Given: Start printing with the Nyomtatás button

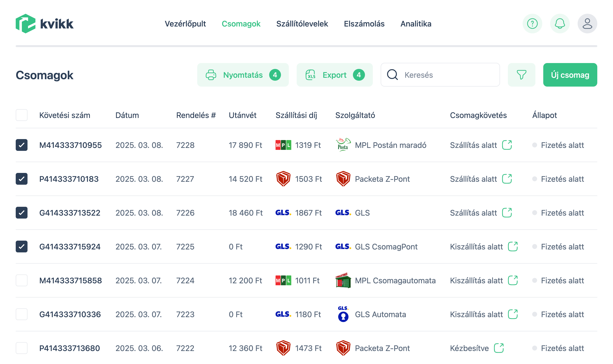Looking at the screenshot, I should coord(243,75).
